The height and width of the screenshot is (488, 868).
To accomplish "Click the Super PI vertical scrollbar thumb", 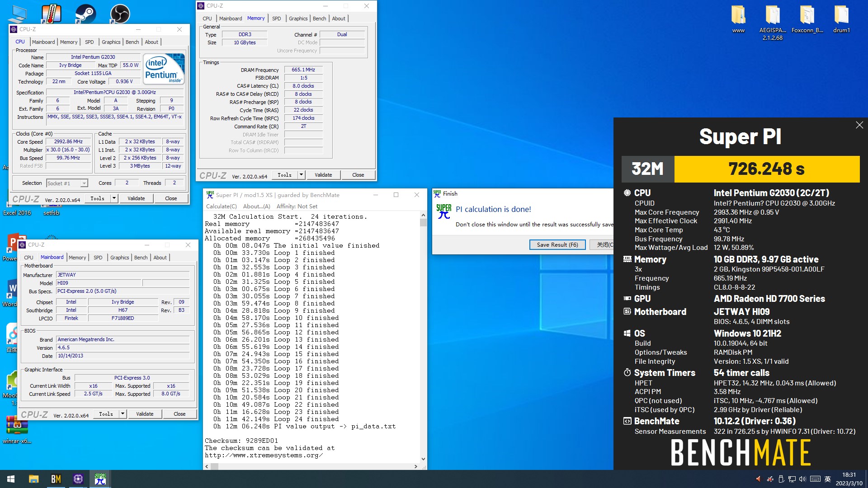I will click(423, 222).
